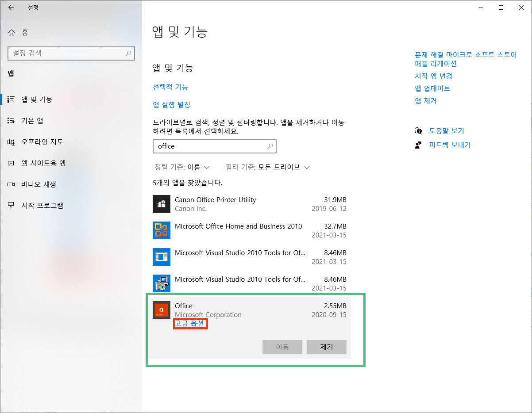Image resolution: width=532 pixels, height=413 pixels.
Task: Click the Microsoft Office Home and Business 2010 icon
Action: tap(162, 230)
